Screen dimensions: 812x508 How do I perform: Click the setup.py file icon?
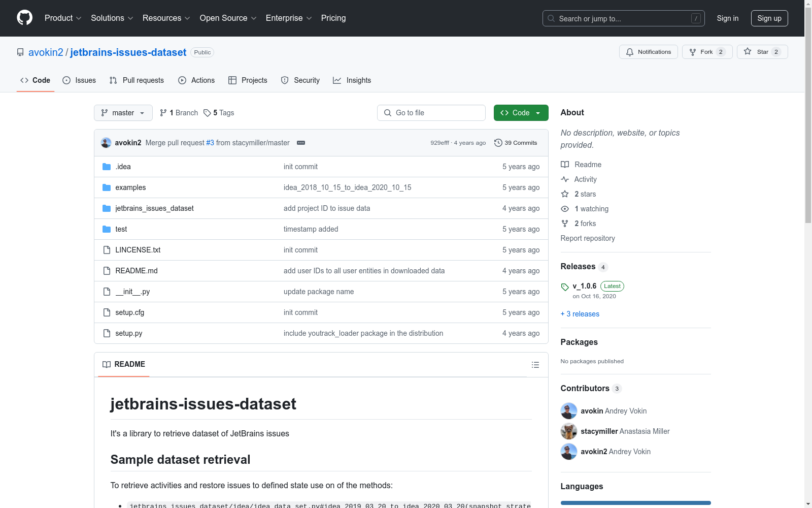tap(107, 333)
